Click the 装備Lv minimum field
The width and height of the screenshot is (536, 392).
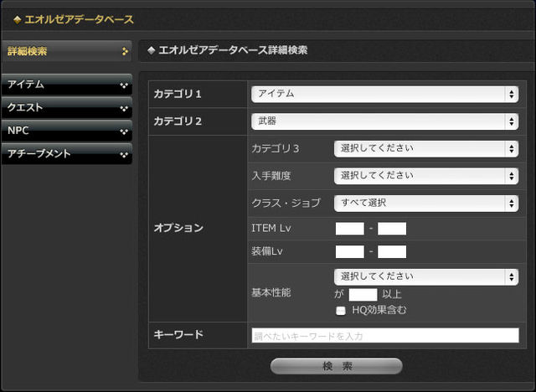point(350,251)
